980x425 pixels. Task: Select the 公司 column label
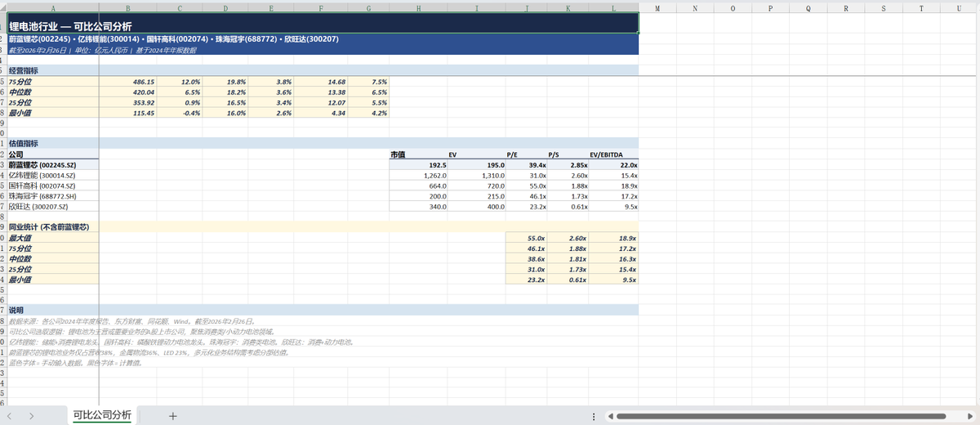tap(53, 154)
